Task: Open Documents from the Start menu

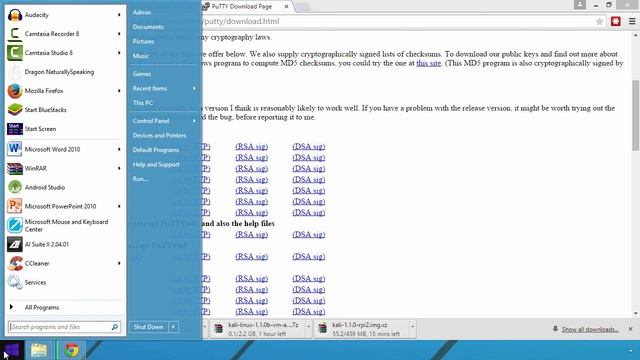Action: coord(148,27)
